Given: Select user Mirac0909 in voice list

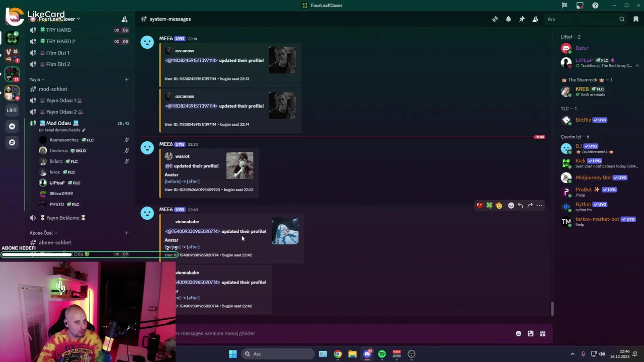Looking at the screenshot, I should click(x=84, y=194).
